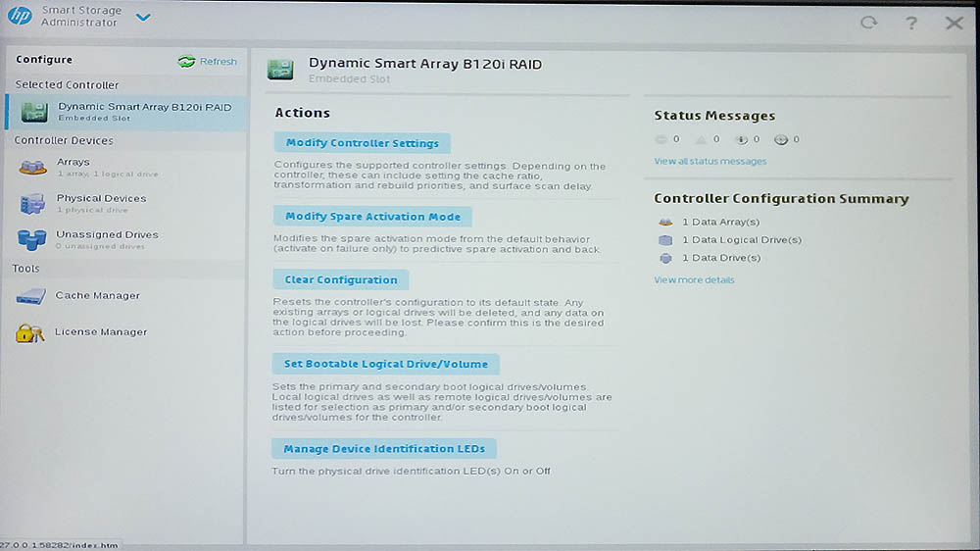
Task: Click the 'Embedded Slot' subtitle in main header
Action: point(349,79)
